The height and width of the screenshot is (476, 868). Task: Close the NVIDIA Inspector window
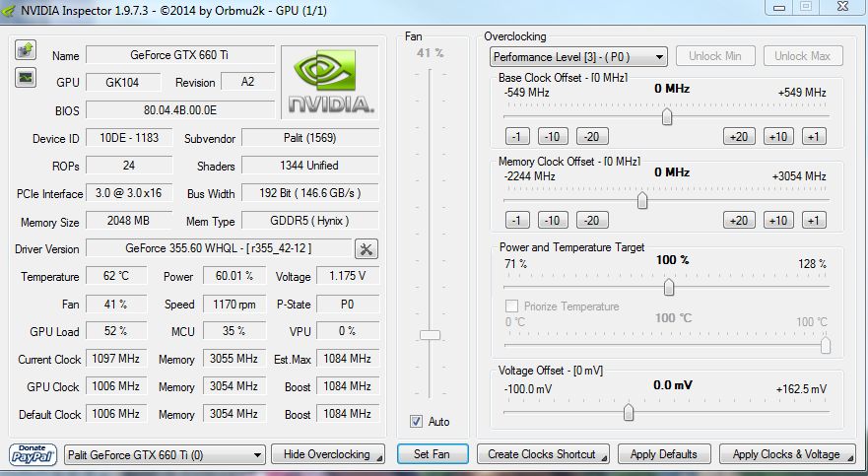pyautogui.click(x=843, y=7)
